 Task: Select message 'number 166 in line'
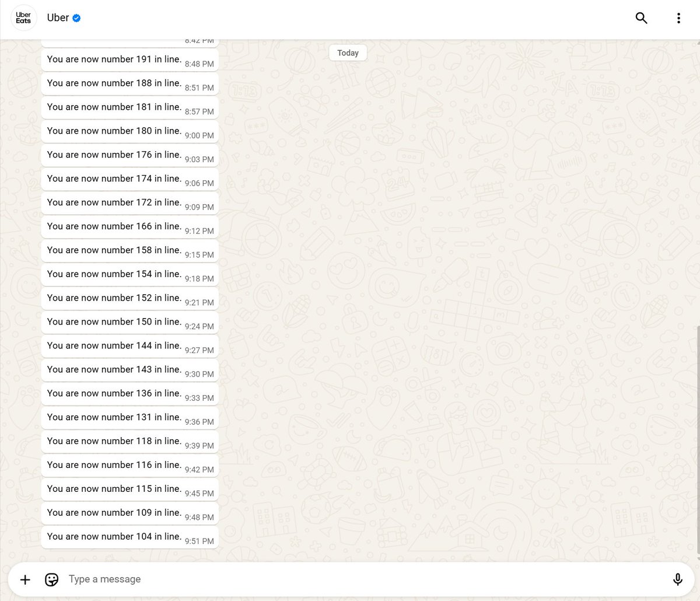click(129, 228)
